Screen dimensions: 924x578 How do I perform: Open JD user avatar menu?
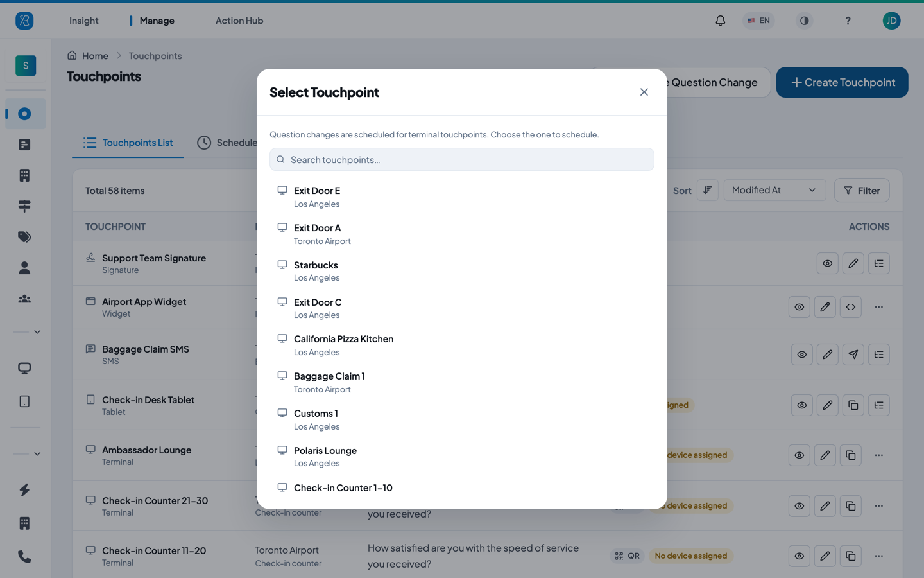[891, 21]
